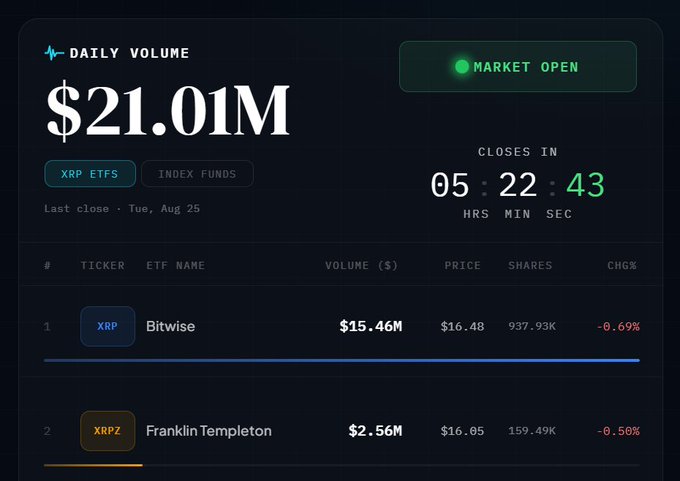Screen dimensions: 680x481
Task: Click the $16.48 price cell
Action: coord(462,326)
